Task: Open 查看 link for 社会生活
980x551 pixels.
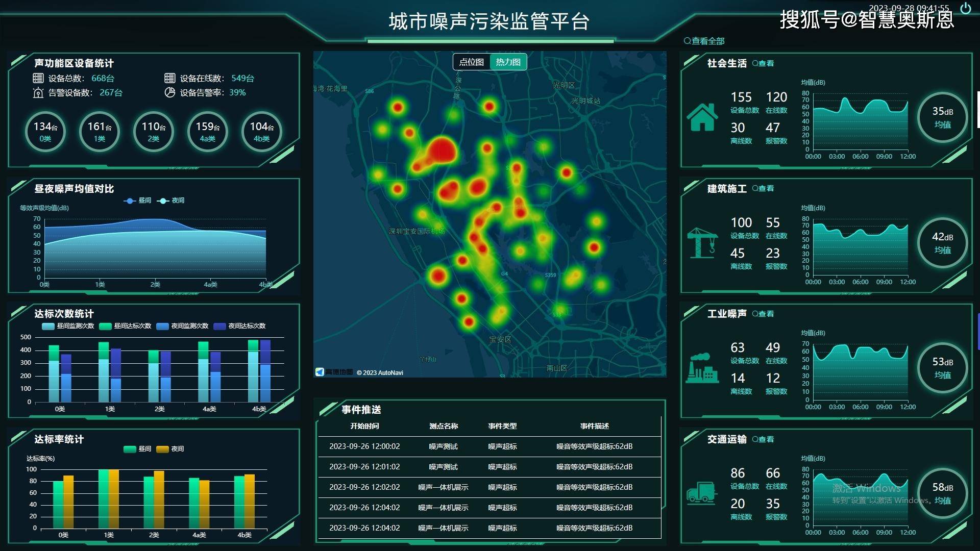Action: 763,63
